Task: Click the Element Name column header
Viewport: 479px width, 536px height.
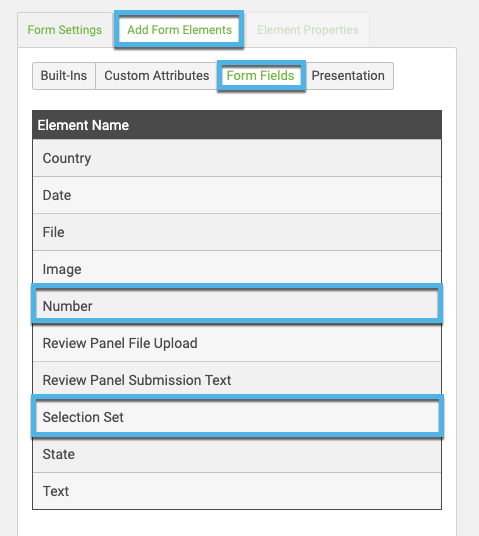Action: (237, 125)
